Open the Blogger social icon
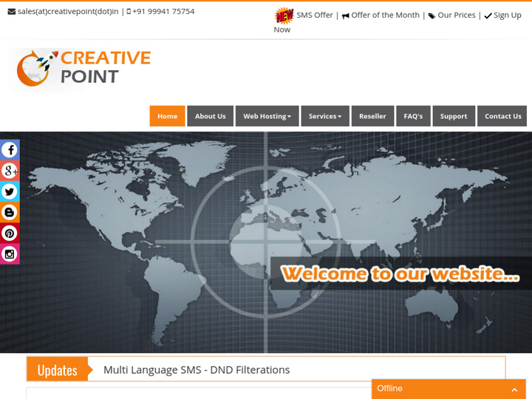 10,212
